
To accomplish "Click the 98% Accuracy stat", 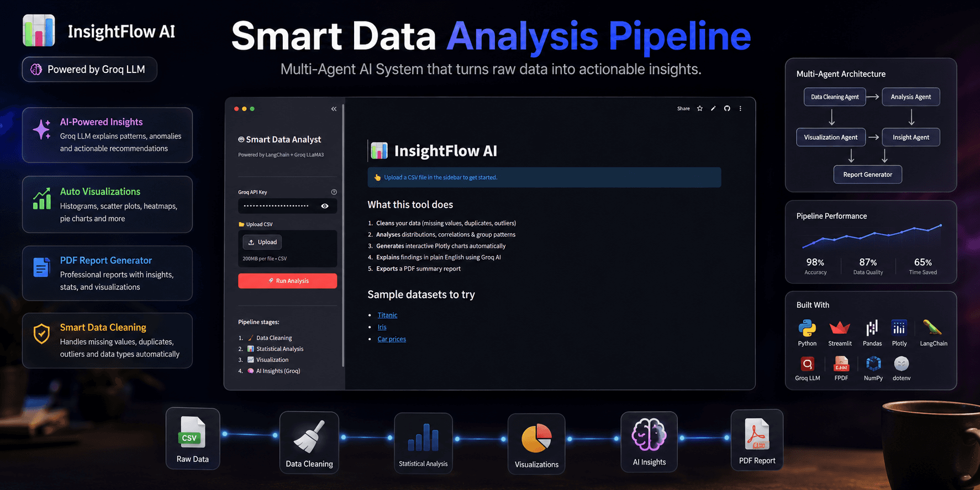I will tap(815, 266).
